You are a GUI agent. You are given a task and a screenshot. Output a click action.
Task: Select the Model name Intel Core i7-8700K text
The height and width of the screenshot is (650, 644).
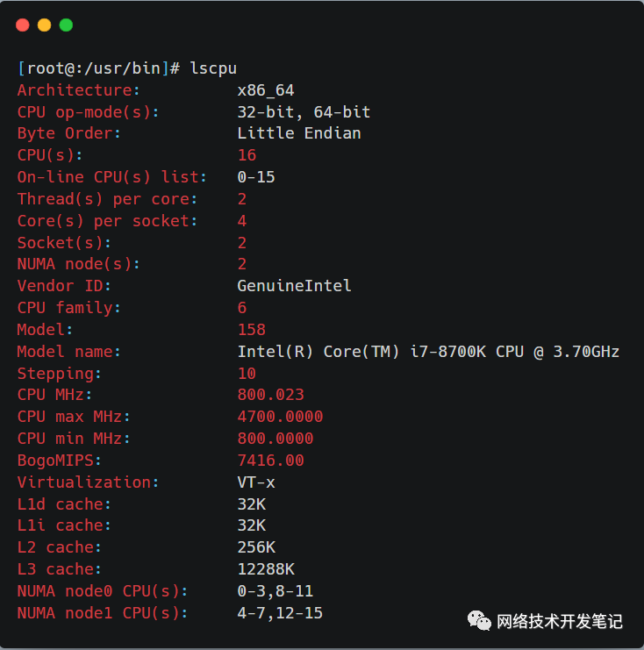(x=428, y=352)
